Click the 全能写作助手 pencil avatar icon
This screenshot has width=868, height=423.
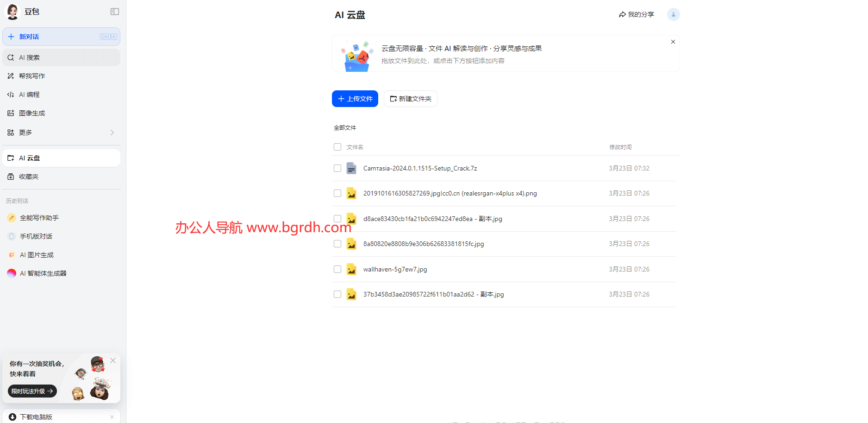tap(12, 218)
